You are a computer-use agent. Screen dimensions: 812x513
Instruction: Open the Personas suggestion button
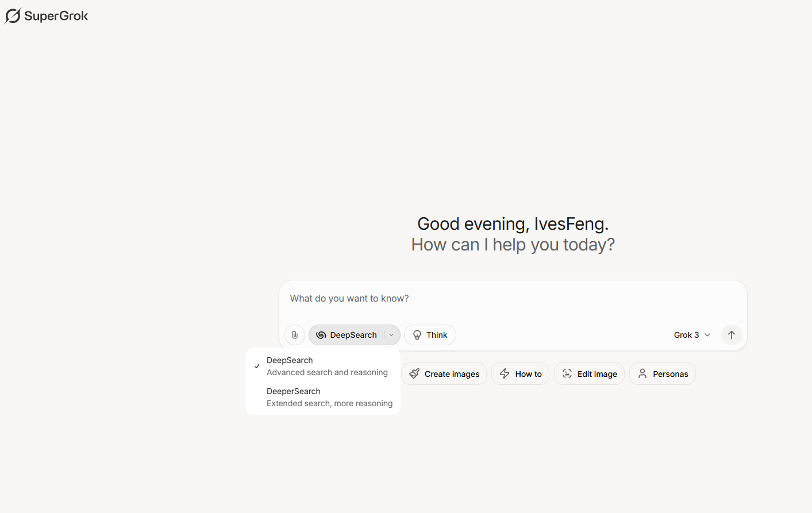(x=663, y=374)
